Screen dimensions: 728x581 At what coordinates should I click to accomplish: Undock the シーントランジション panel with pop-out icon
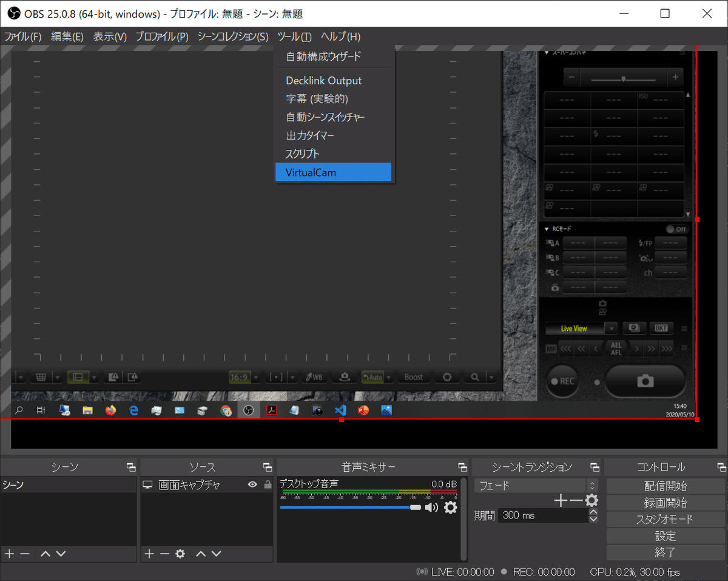[x=595, y=467]
